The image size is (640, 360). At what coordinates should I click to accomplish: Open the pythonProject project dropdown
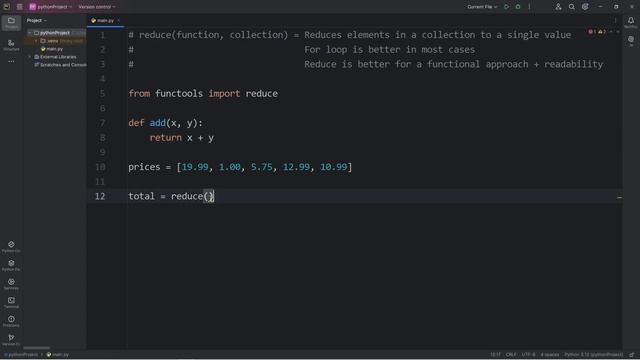point(51,7)
